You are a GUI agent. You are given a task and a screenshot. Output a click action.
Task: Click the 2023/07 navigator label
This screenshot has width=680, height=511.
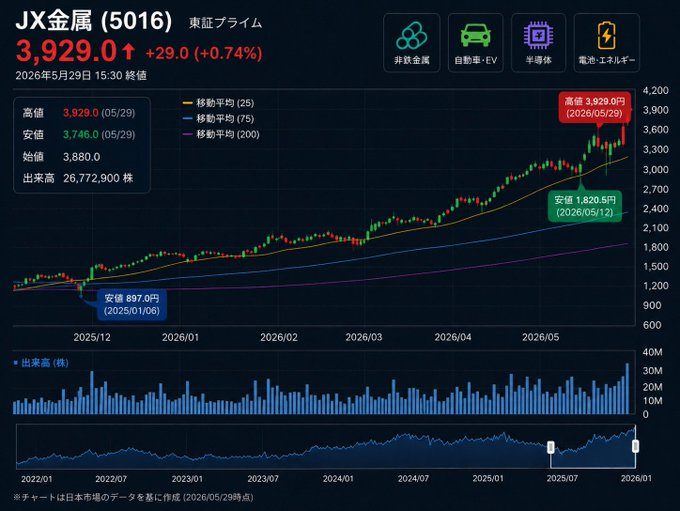pyautogui.click(x=263, y=479)
